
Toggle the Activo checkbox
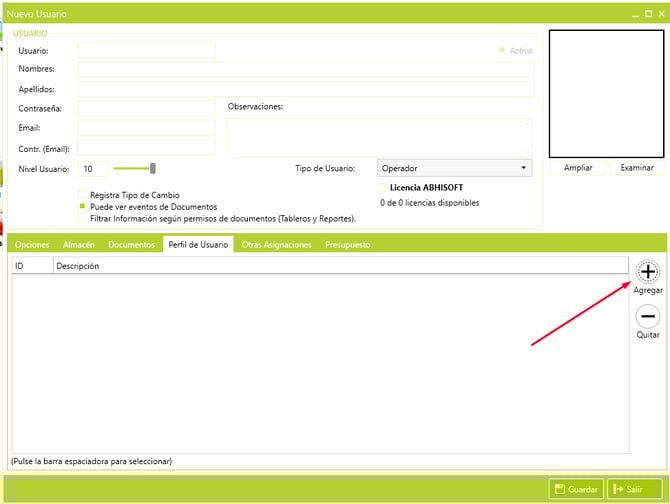(502, 50)
